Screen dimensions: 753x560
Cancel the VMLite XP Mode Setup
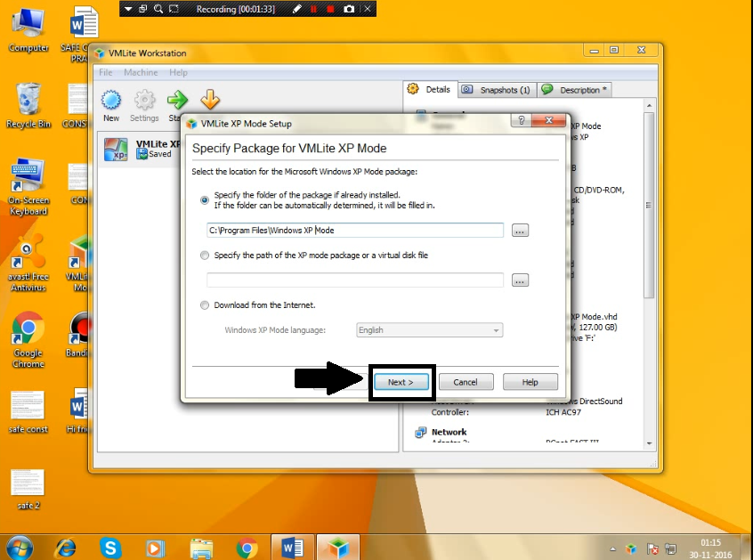click(466, 381)
